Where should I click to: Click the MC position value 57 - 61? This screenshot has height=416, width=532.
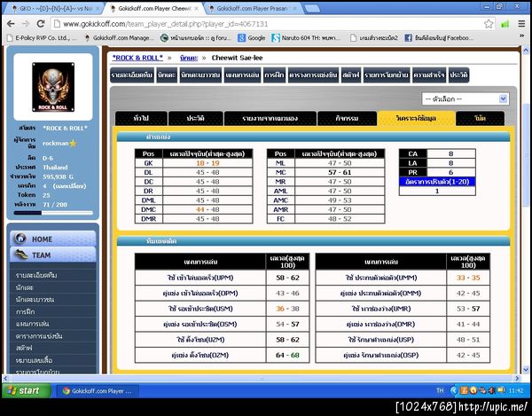point(340,172)
